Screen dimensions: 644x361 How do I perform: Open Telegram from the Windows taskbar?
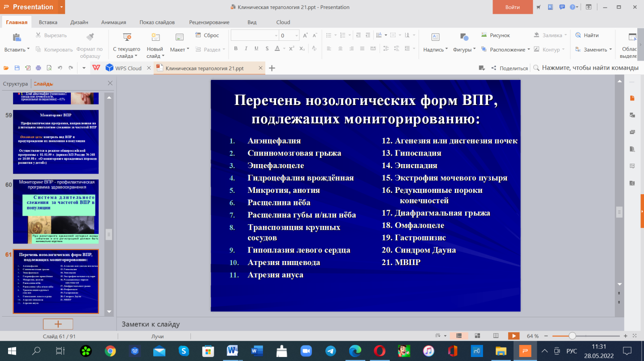tap(331, 351)
